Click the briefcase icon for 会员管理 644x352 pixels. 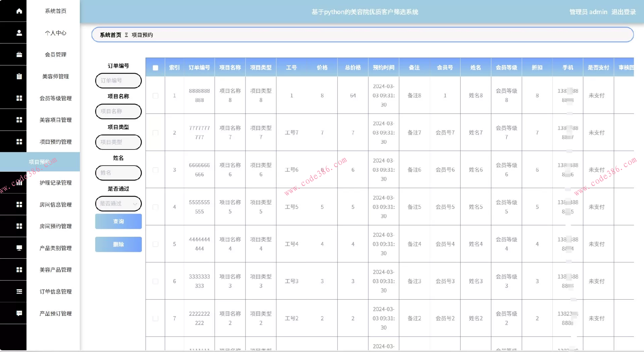[19, 54]
